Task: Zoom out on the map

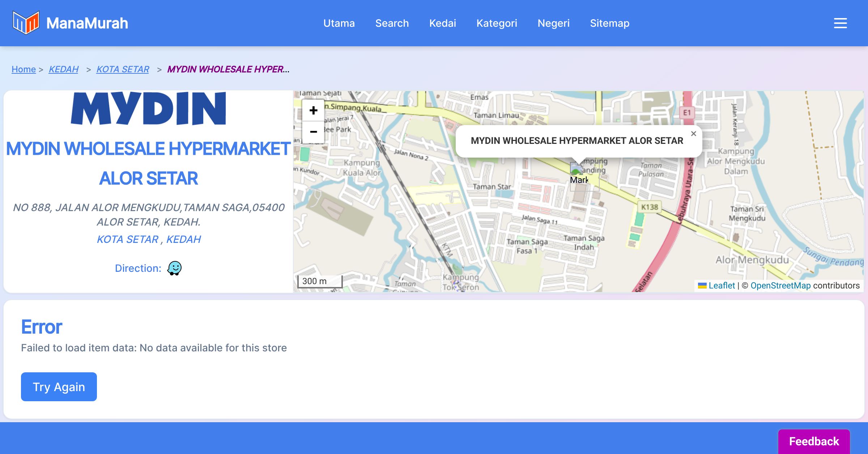Action: (313, 132)
